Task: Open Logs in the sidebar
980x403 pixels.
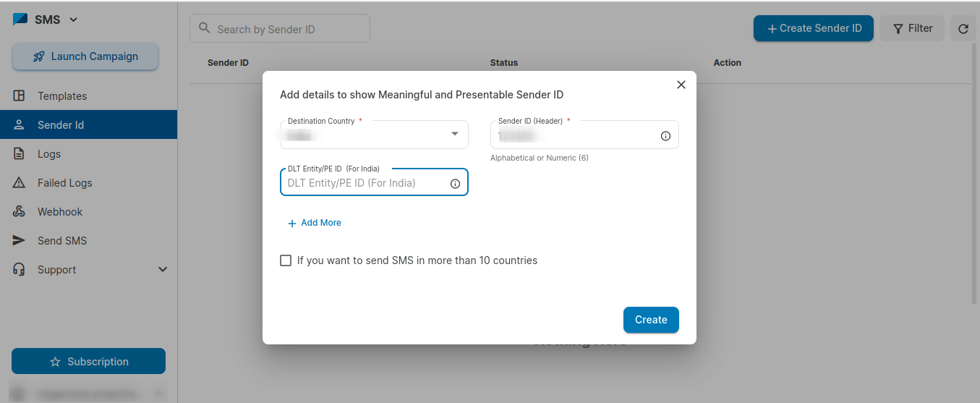Action: (x=49, y=154)
